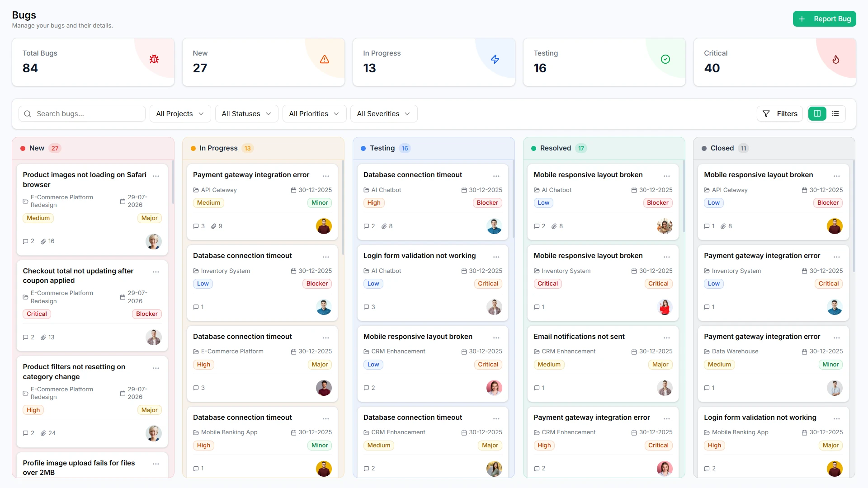Click the Closed column scrollbar

(854, 216)
